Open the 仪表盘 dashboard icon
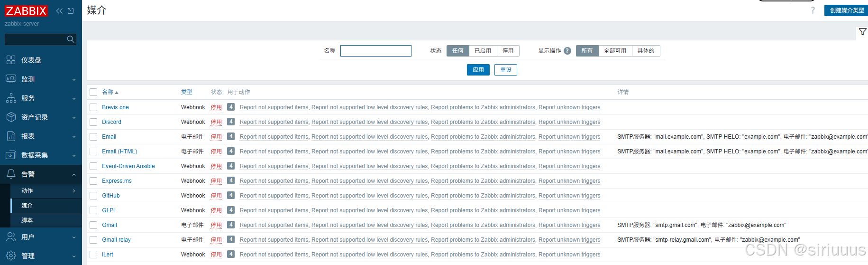 pos(11,60)
